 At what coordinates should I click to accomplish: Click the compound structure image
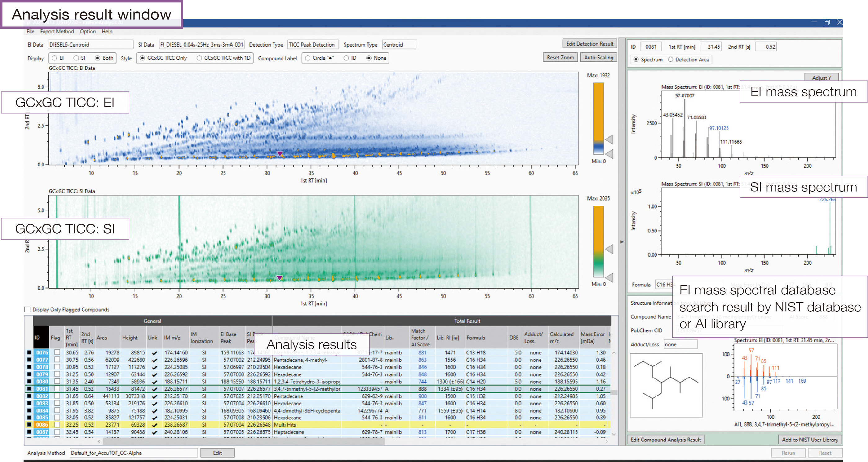[666, 385]
